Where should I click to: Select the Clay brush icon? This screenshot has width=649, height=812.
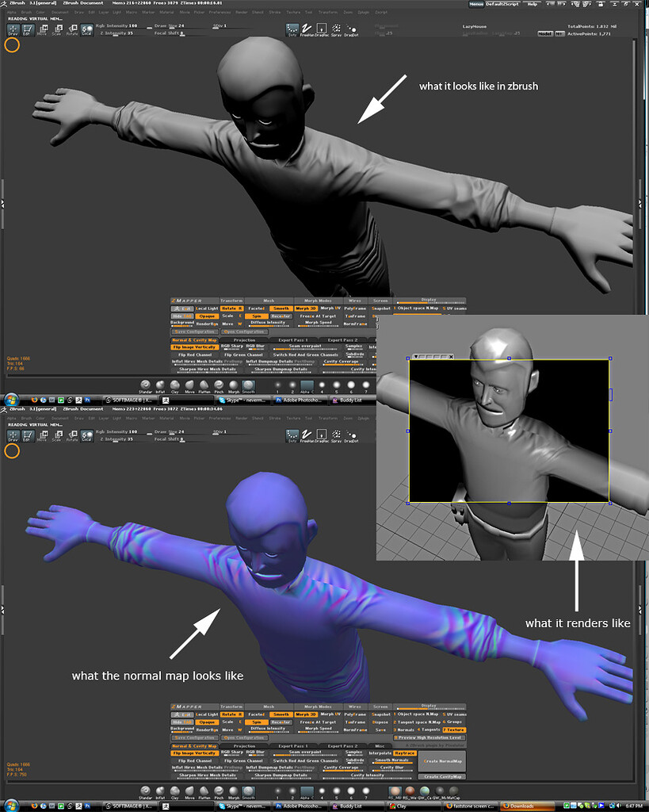click(x=174, y=386)
